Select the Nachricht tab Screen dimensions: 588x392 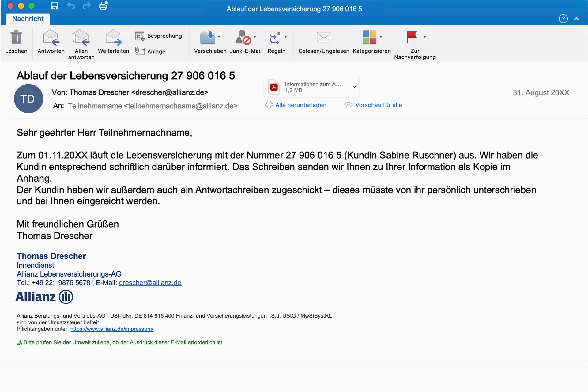coord(28,19)
